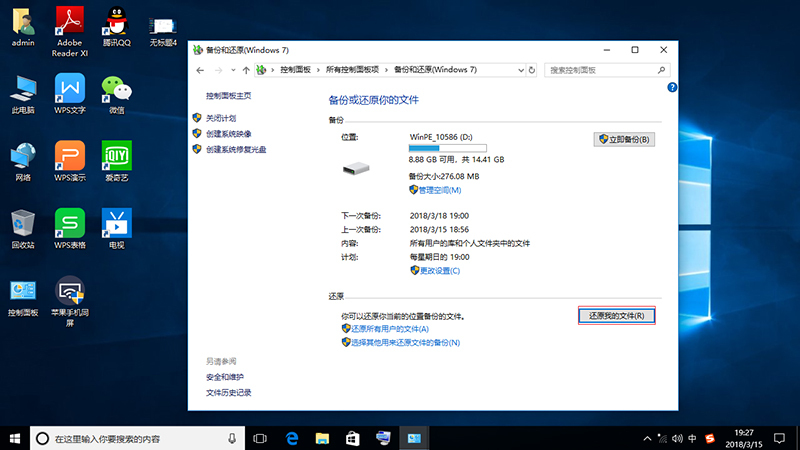Expand the chevron after 控制面板 breadcrumb
The width and height of the screenshot is (800, 450).
[x=318, y=70]
